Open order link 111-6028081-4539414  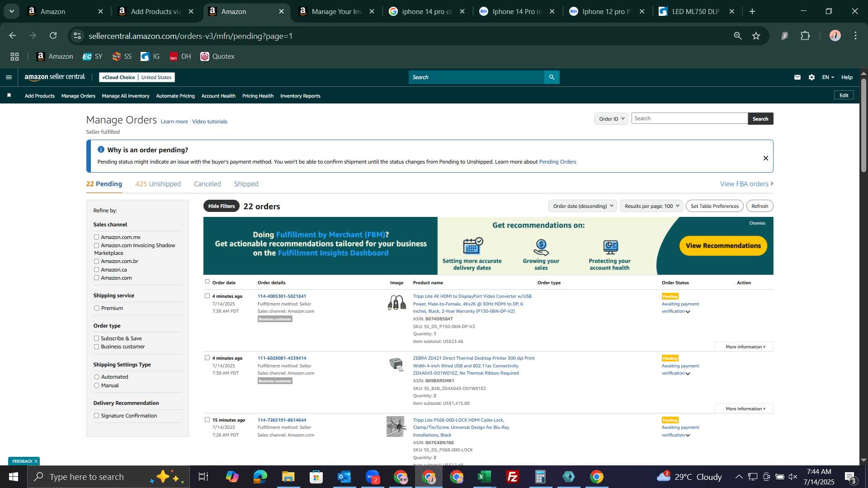[x=282, y=358]
